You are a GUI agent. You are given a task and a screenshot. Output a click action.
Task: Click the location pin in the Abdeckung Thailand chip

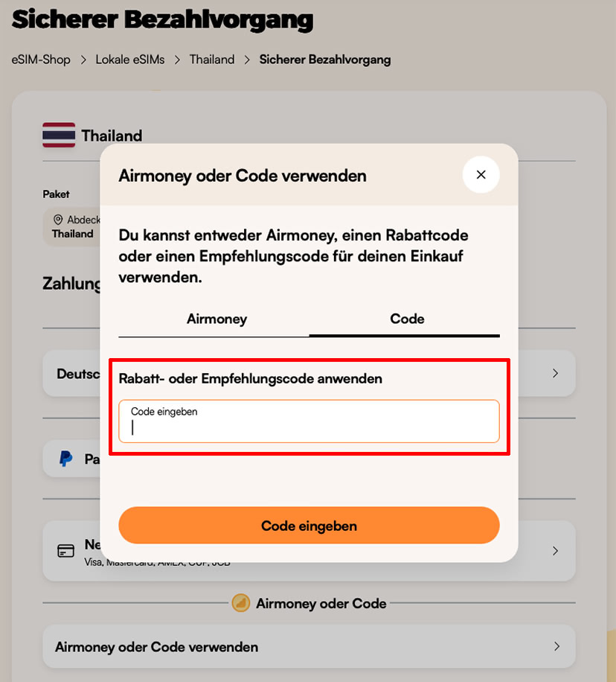[x=58, y=220]
